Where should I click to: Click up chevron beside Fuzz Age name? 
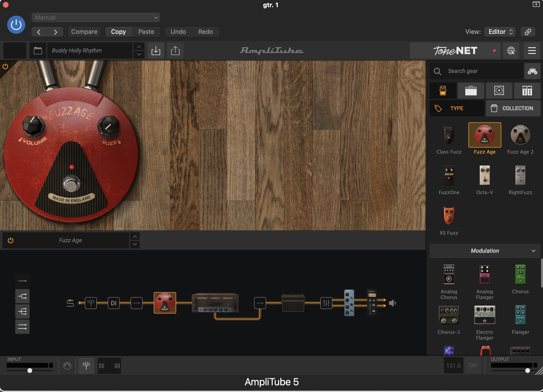135,237
